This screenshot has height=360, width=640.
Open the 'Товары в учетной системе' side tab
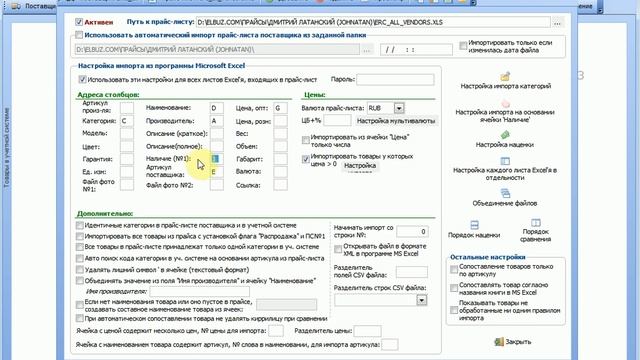pos(7,148)
